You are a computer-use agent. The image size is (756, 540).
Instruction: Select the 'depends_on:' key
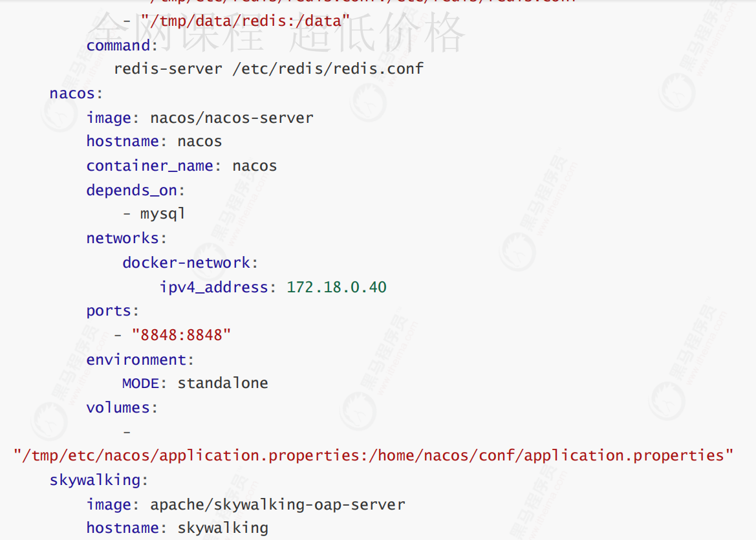click(135, 190)
